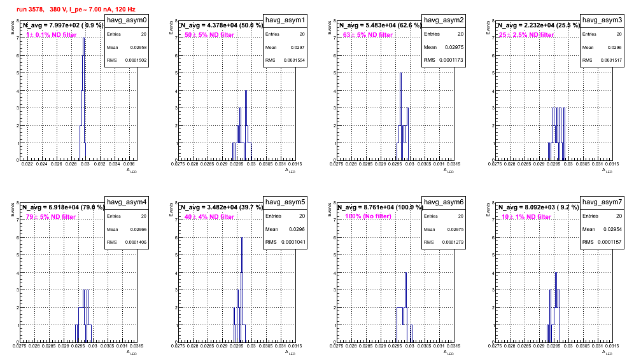Click the label "N_avg = 3.482e+04 (39.7 %)"
The width and height of the screenshot is (634, 364).
(x=222, y=207)
